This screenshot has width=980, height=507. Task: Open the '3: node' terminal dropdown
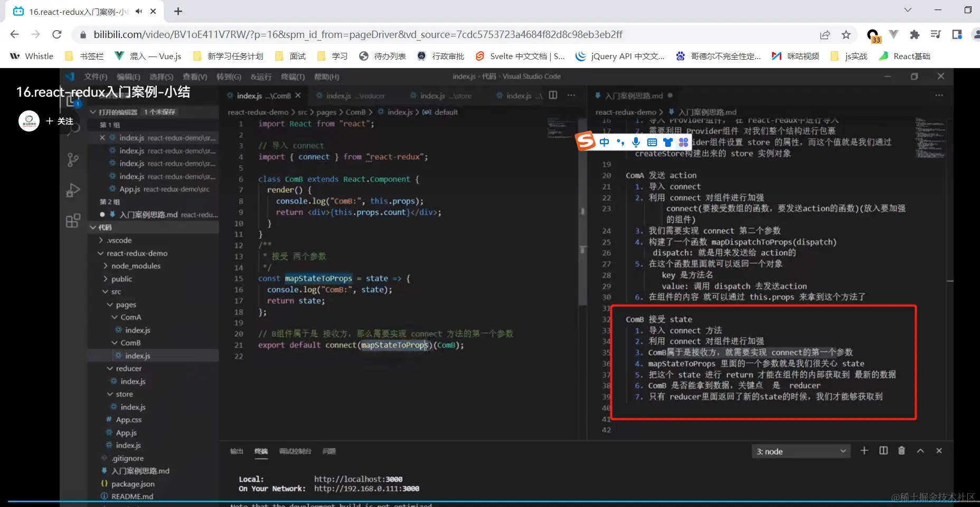pos(800,452)
